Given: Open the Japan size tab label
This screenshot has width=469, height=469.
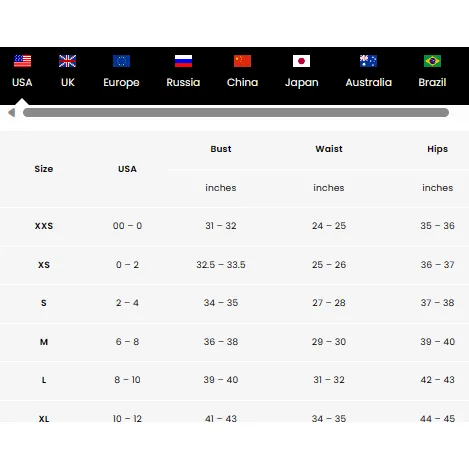Looking at the screenshot, I should pos(302,83).
